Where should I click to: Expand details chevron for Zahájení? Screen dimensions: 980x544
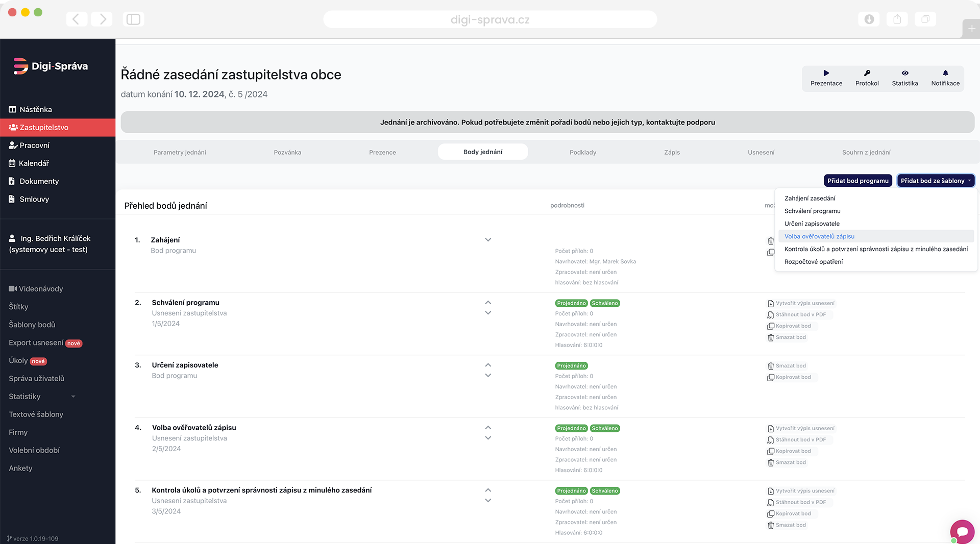[x=488, y=240]
